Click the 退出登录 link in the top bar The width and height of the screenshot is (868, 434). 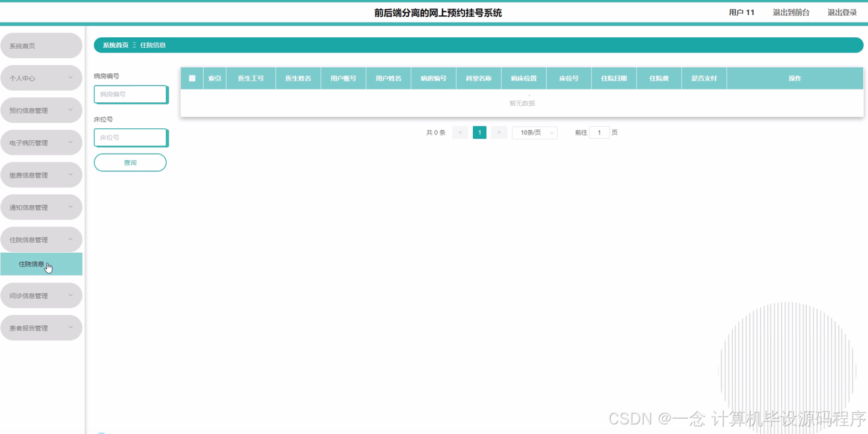(x=842, y=12)
